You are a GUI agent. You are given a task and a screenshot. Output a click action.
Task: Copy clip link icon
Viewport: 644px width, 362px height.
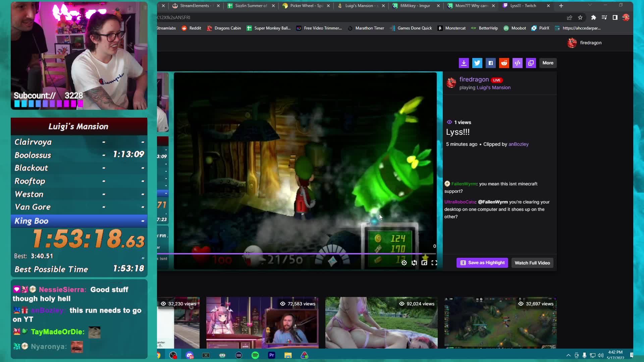click(x=531, y=63)
